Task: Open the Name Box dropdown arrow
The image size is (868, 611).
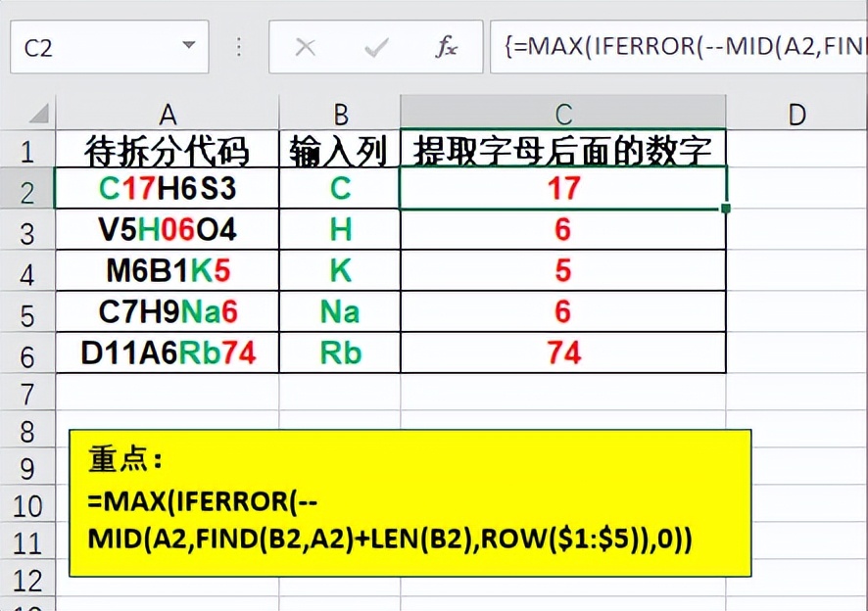Action: click(189, 45)
